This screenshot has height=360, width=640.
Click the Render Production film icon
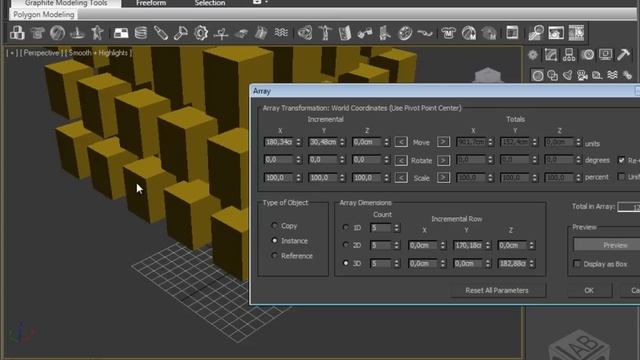pyautogui.click(x=576, y=33)
